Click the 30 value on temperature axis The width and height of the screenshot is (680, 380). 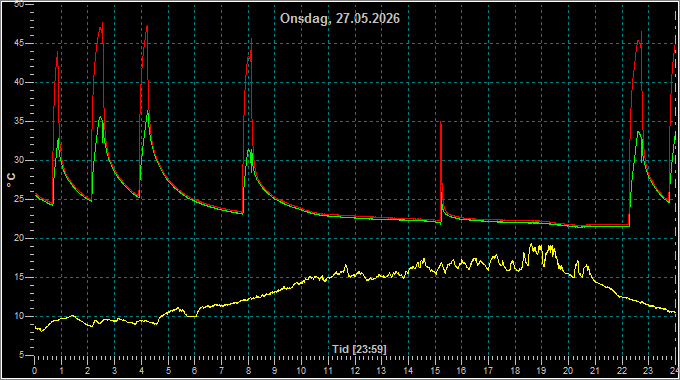pos(19,161)
